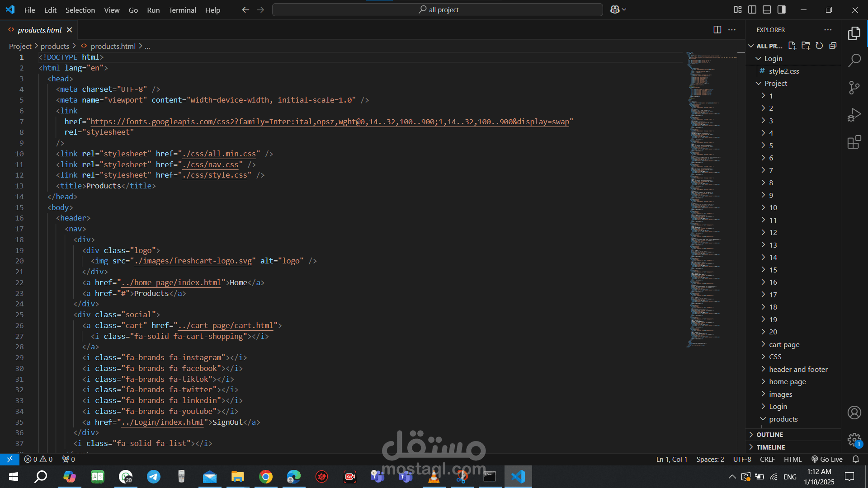Select the products.html editor tab
Image resolution: width=868 pixels, height=488 pixels.
(39, 30)
